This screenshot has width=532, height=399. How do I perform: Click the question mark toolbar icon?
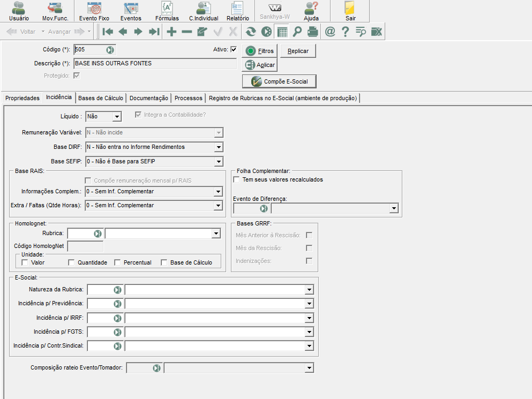point(345,32)
